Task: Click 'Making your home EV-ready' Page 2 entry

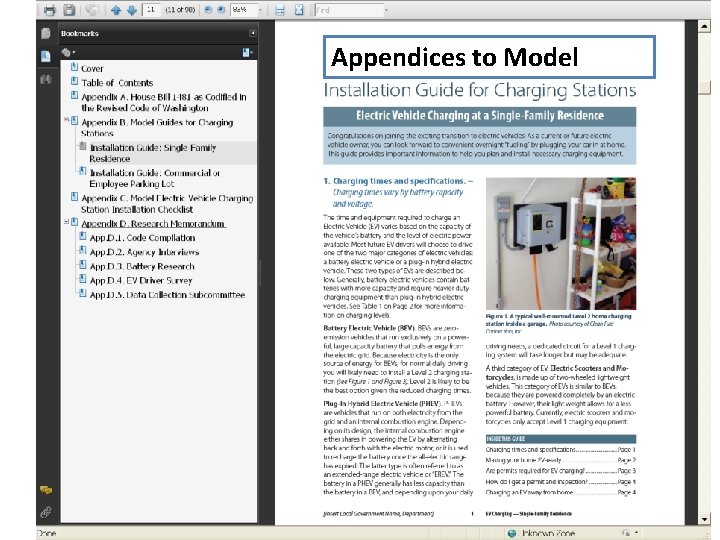Action: tap(560, 460)
